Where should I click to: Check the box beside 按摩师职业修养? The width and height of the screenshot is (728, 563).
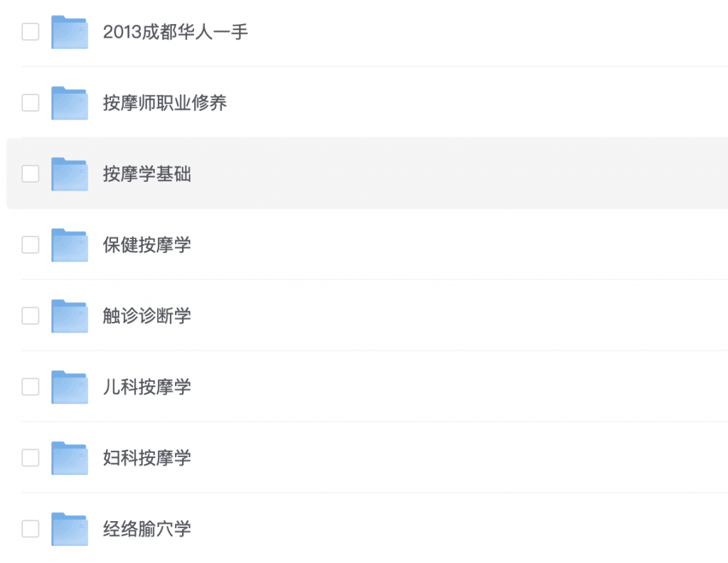[x=31, y=103]
